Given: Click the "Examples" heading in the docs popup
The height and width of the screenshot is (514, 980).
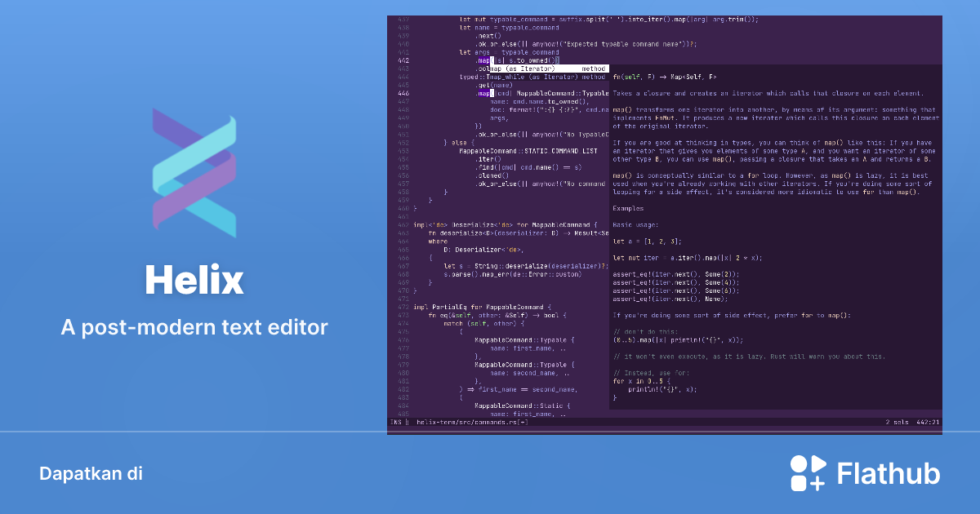Looking at the screenshot, I should click(x=629, y=207).
